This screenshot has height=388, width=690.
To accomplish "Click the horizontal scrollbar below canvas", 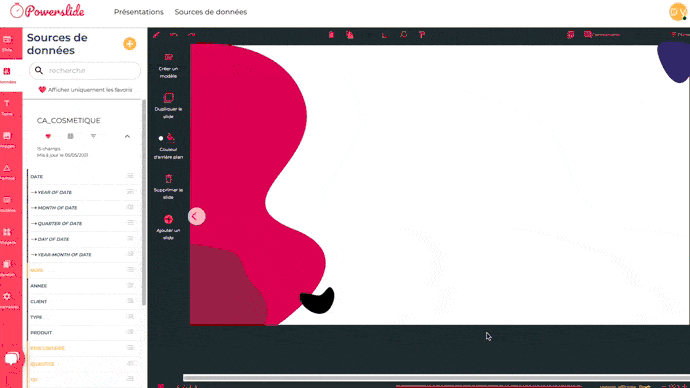I will pos(436,378).
